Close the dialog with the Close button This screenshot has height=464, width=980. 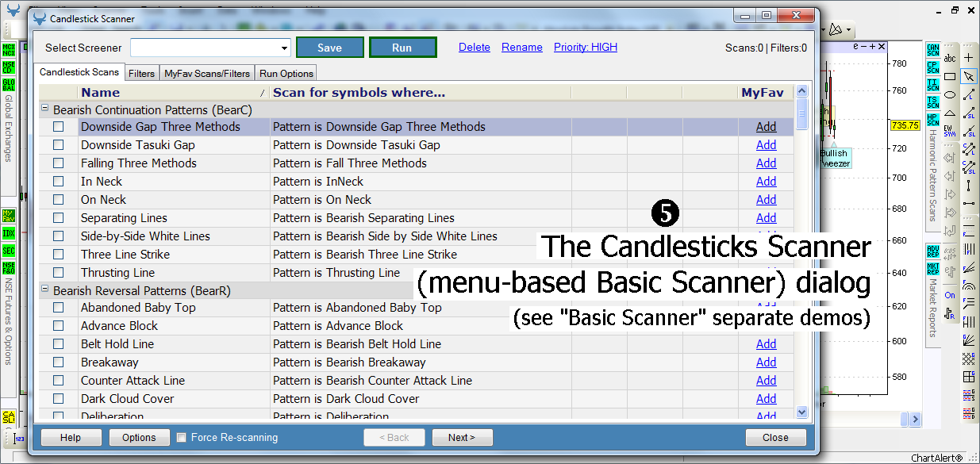pyautogui.click(x=776, y=438)
